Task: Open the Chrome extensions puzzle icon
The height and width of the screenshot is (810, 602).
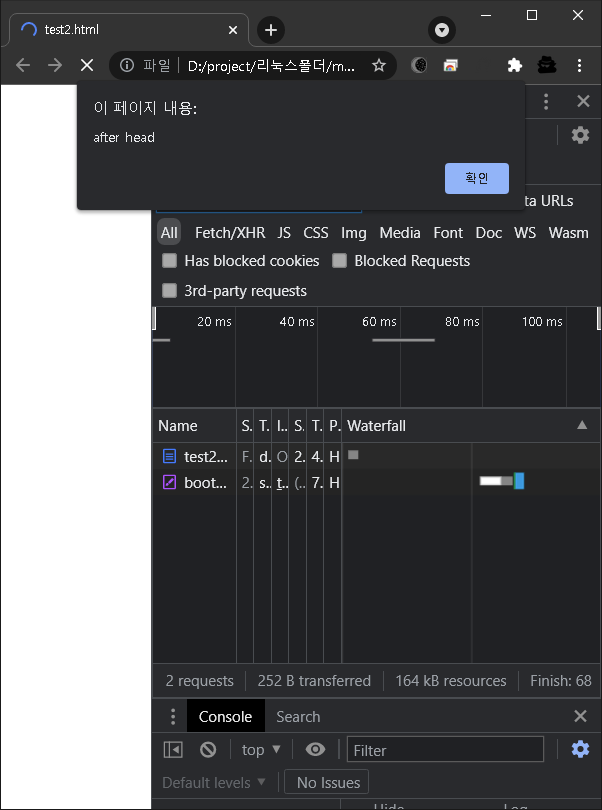Action: (515, 65)
